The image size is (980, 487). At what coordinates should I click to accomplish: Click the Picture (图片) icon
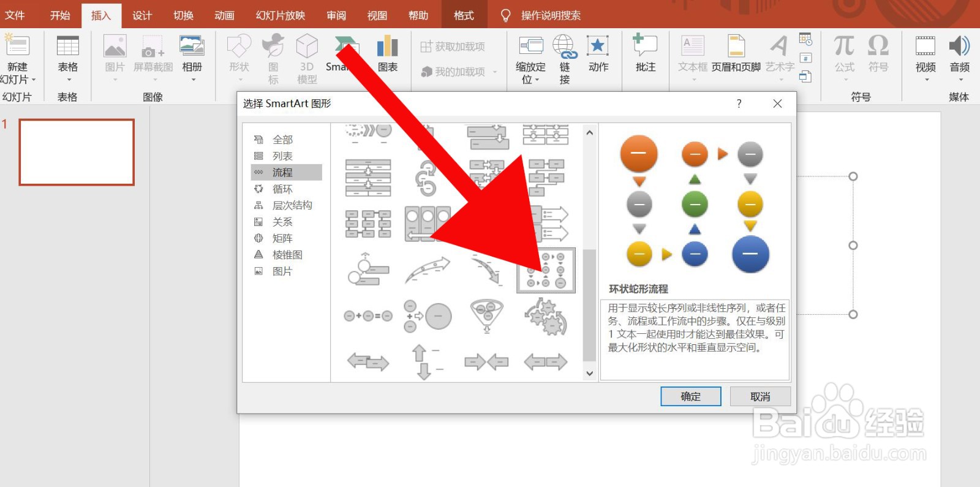115,46
